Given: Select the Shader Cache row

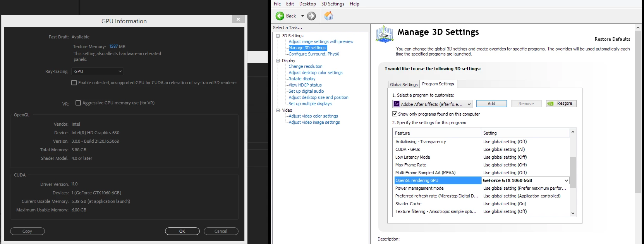Looking at the screenshot, I should click(x=481, y=204).
